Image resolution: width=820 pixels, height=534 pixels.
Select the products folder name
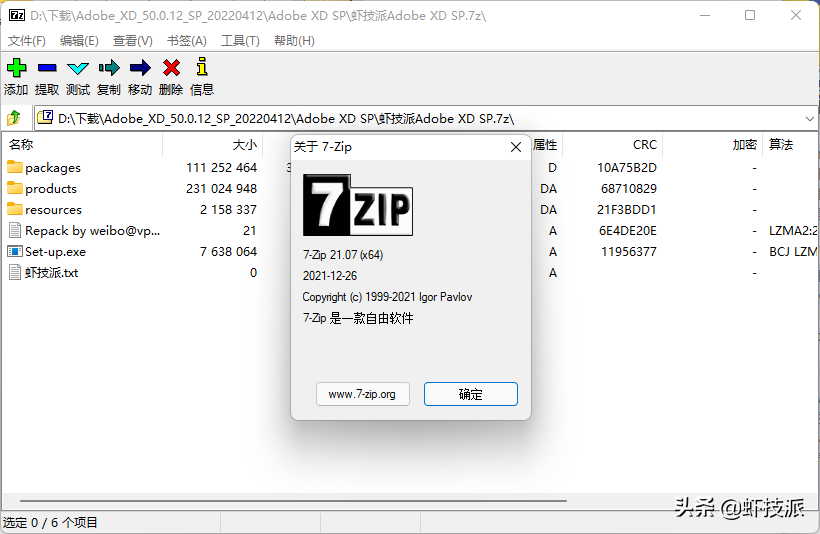point(51,189)
